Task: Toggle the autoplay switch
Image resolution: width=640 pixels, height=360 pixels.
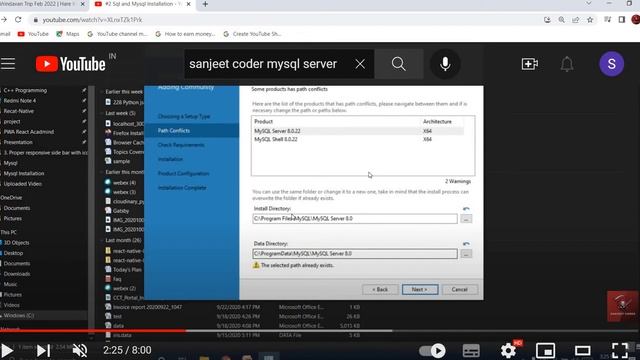Action: coord(432,351)
